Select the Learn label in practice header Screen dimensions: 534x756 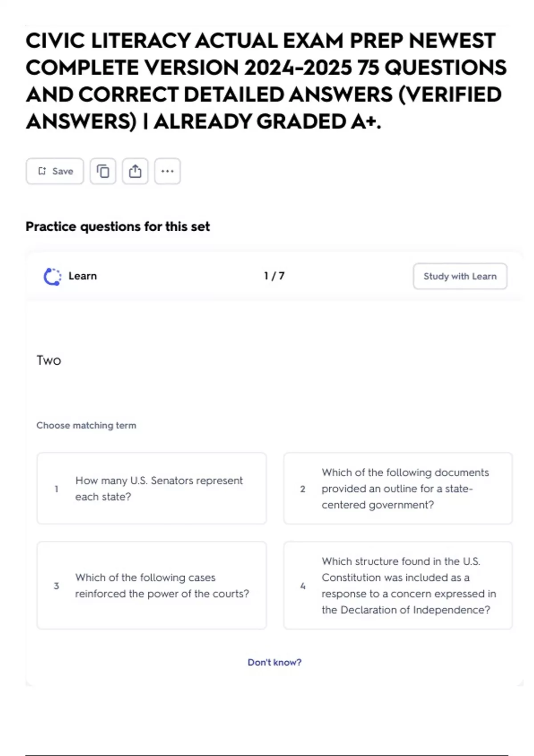point(83,276)
